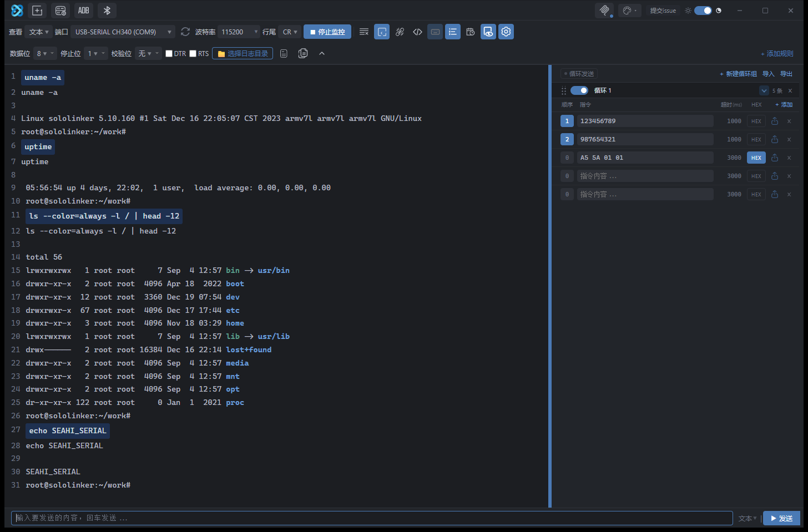808x532 pixels.
Task: Toggle the light/dark theme switch
Action: pyautogui.click(x=703, y=11)
